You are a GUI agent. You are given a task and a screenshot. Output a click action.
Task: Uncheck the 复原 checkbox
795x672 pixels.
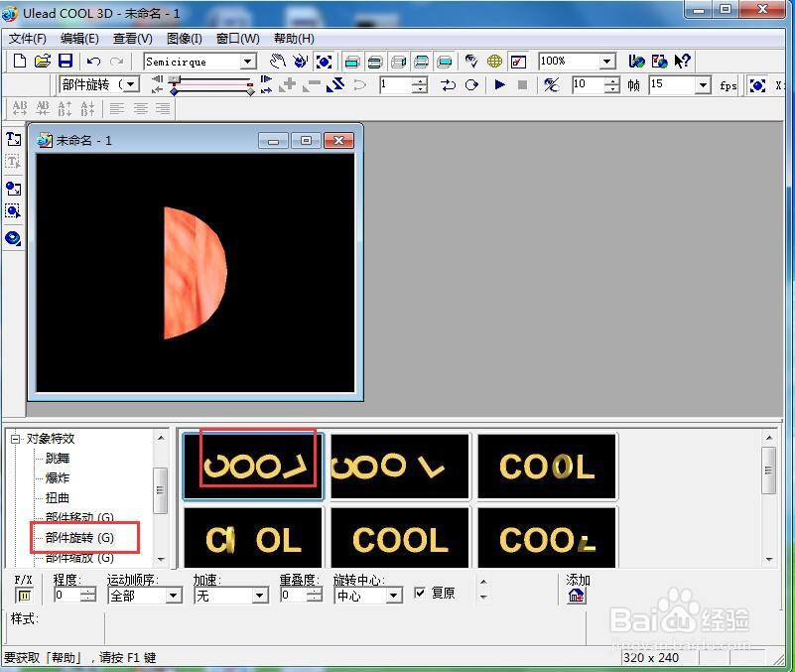(420, 593)
